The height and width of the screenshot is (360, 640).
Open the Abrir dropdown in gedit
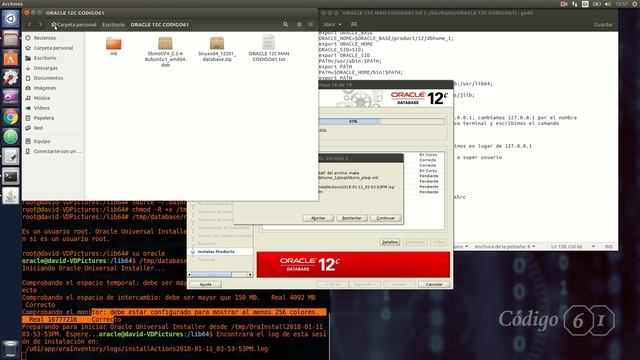click(x=332, y=24)
